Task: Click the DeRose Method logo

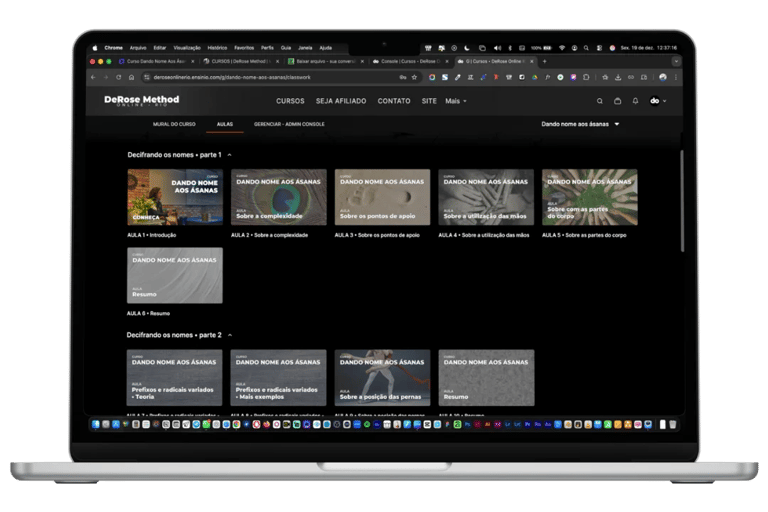Action: click(142, 100)
